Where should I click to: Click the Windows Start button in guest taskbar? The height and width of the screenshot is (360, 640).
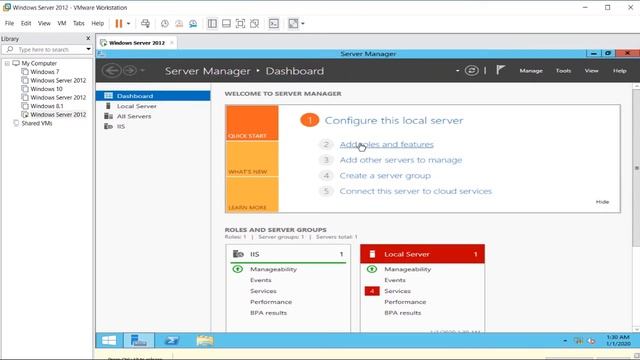109,340
